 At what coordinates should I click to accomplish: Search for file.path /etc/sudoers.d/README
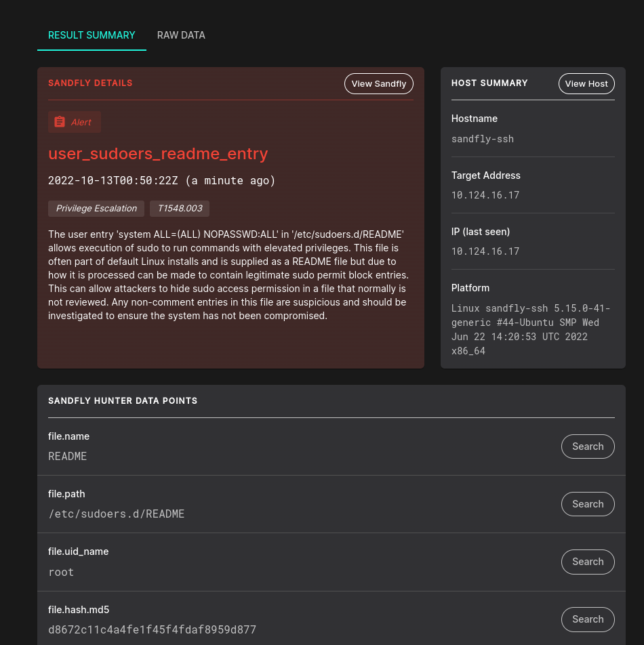pyautogui.click(x=588, y=504)
